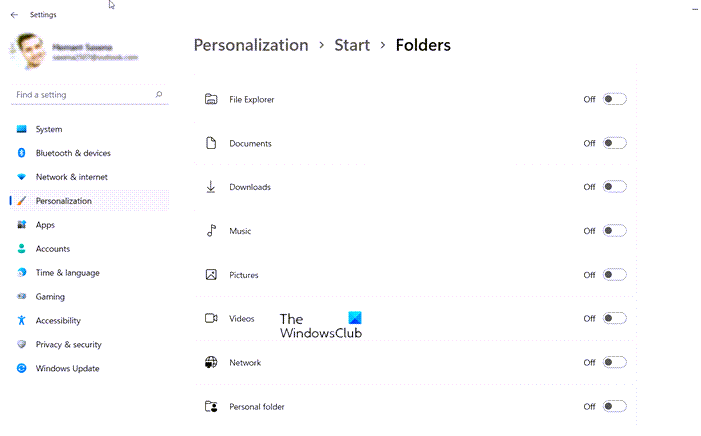Turn on the Documents folder toggle
Screen dimensions: 701x436
coord(614,143)
